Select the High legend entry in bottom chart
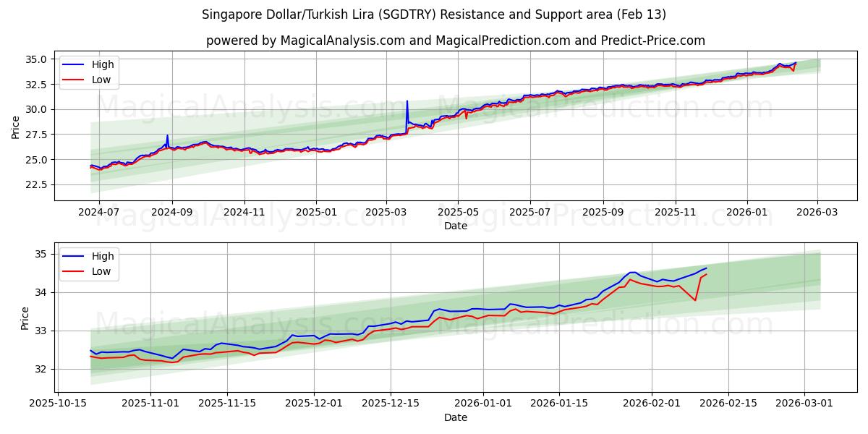This screenshot has height=434, width=868. pyautogui.click(x=103, y=255)
